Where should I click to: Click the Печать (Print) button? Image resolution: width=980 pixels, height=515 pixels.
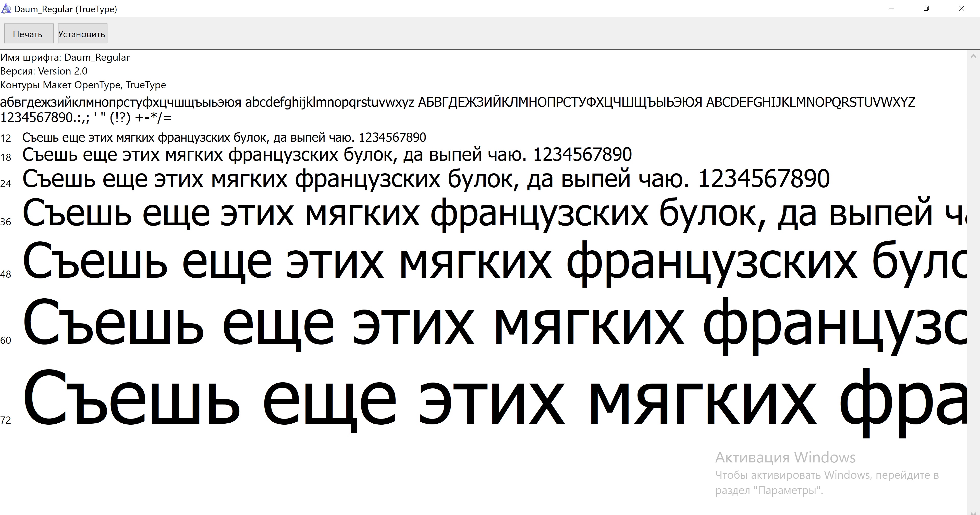click(x=28, y=33)
